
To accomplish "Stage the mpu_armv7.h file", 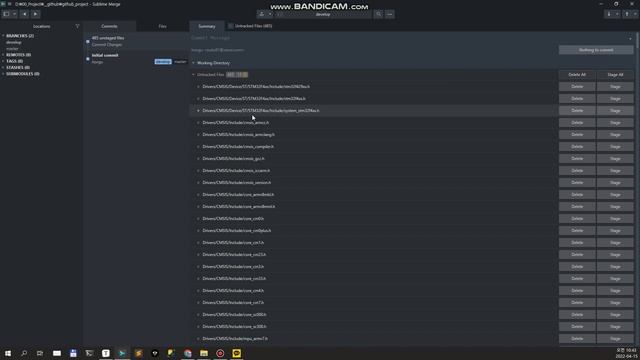I will (615, 339).
